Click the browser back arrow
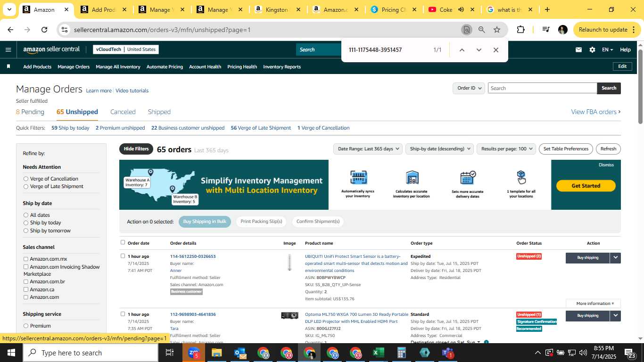 10,30
